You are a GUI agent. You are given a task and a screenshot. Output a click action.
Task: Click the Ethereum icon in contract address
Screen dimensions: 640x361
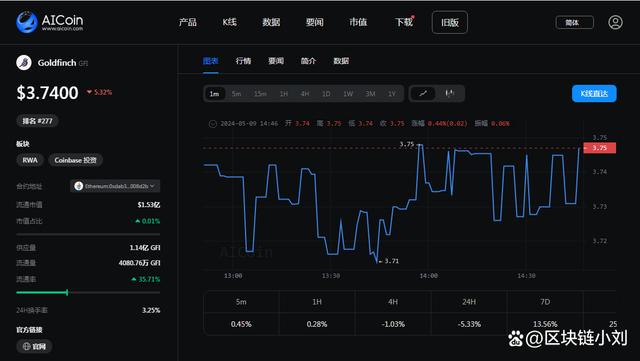[x=79, y=186]
